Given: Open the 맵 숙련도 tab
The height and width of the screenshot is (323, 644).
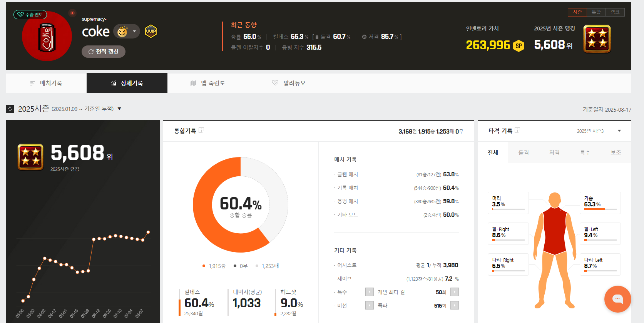Looking at the screenshot, I should pos(208,83).
